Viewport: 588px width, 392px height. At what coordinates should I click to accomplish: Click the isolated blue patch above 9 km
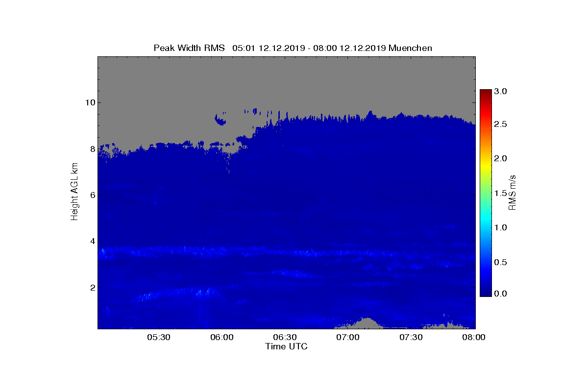[220, 119]
